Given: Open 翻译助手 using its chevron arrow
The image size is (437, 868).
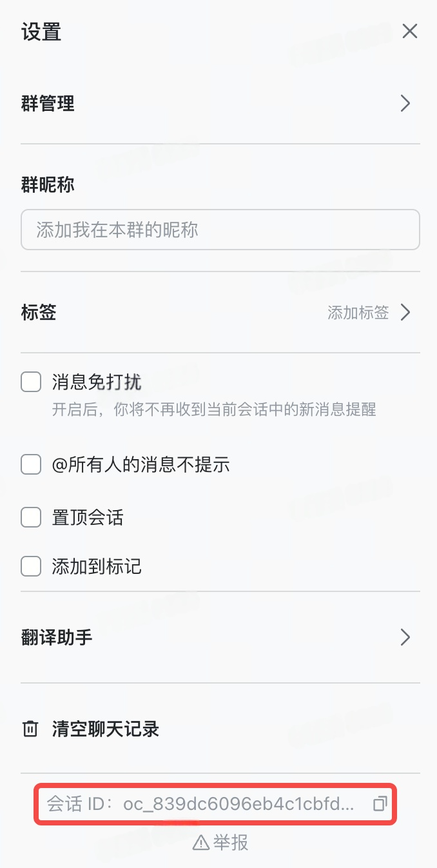Looking at the screenshot, I should 405,638.
